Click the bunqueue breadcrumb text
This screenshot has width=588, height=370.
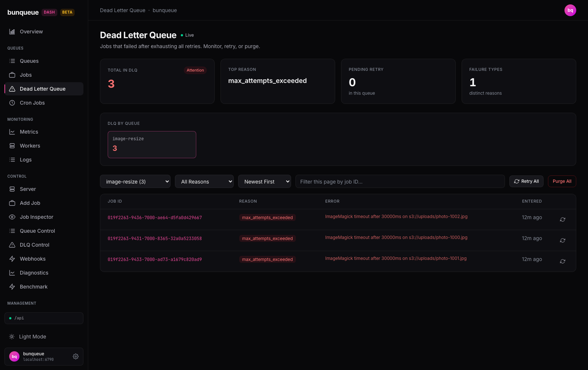165,10
